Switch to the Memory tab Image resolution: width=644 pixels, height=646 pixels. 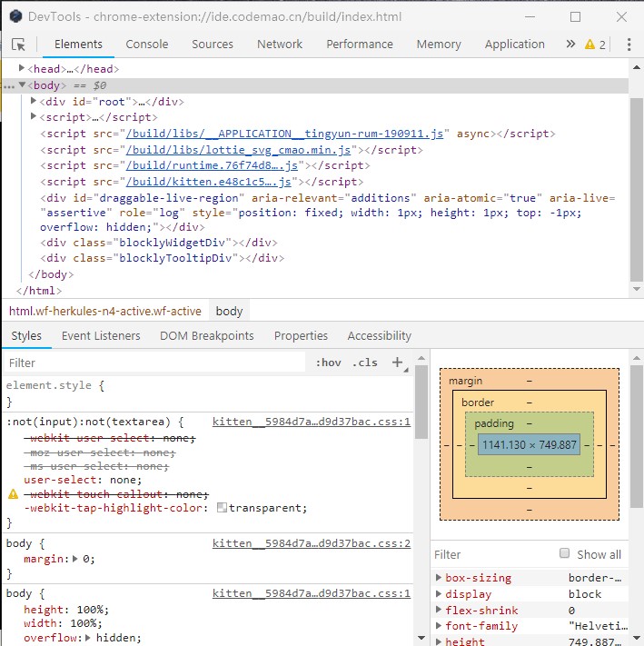click(x=439, y=45)
